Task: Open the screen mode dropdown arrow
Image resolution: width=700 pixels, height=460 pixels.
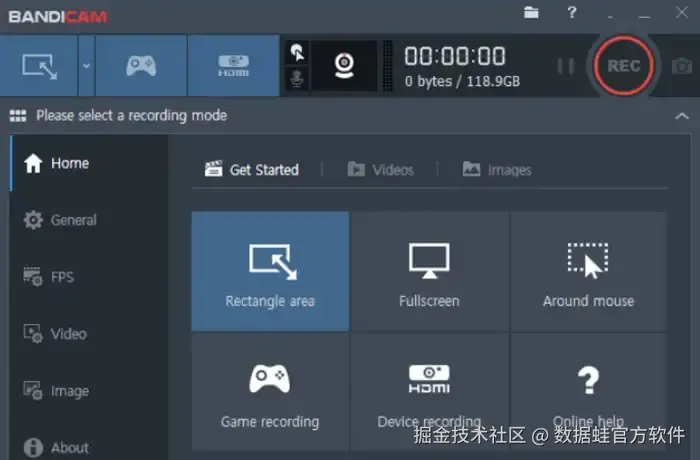Action: pos(87,66)
